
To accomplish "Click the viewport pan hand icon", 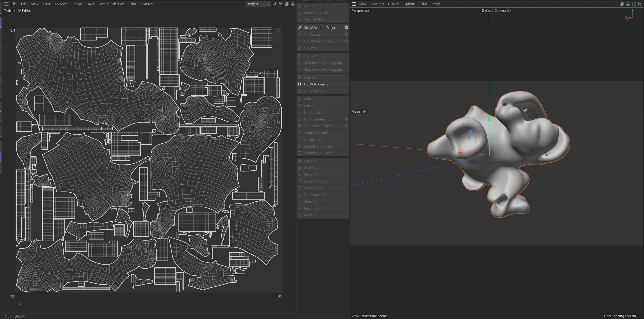I will coord(621,4).
